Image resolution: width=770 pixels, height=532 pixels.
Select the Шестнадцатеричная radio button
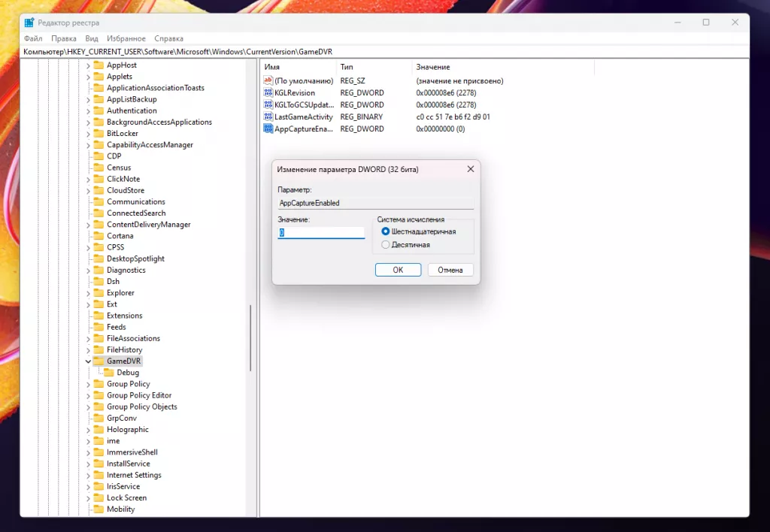click(x=386, y=231)
